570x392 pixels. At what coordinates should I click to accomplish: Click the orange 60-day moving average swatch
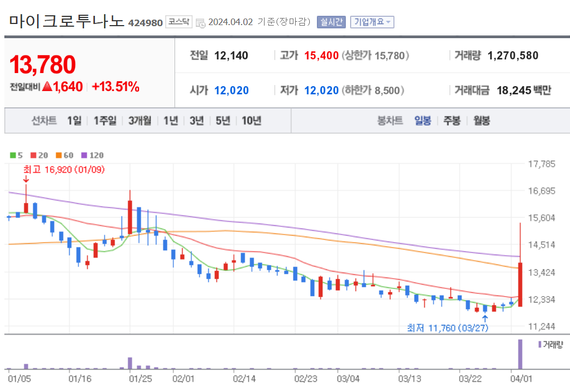pos(58,155)
